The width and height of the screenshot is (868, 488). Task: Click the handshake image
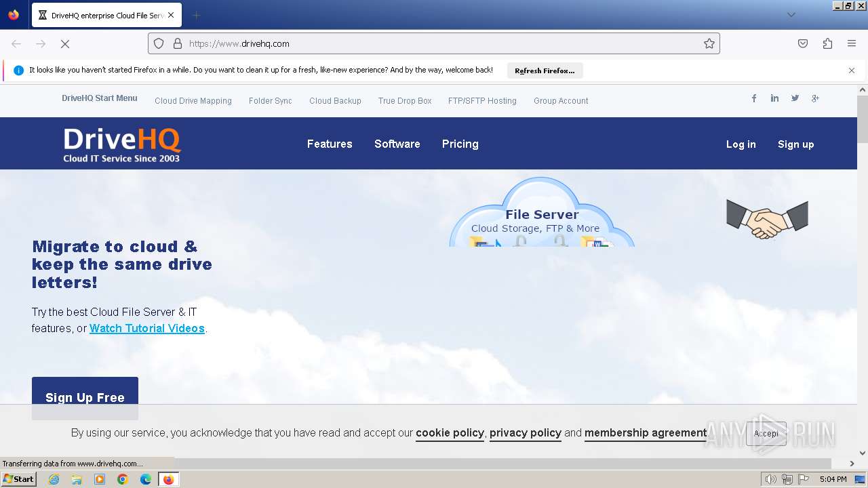767,220
